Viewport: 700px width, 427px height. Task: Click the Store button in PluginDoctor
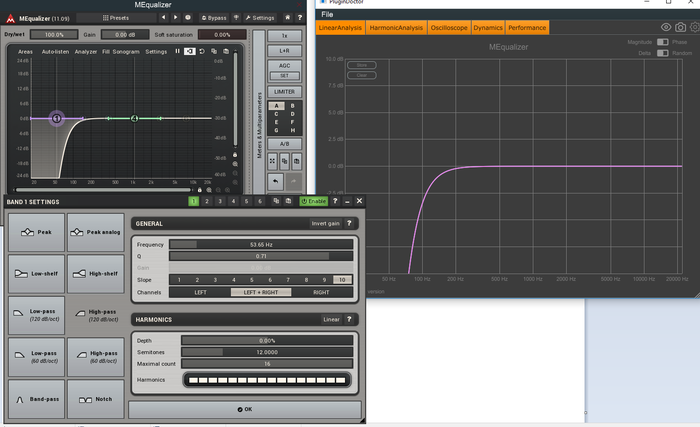(362, 65)
